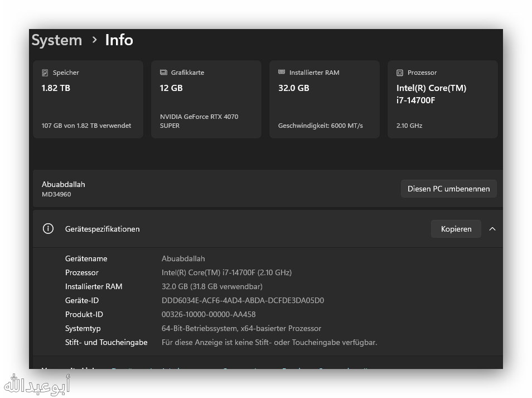Image resolution: width=532 pixels, height=398 pixels.
Task: Select text 'Geschwindigkeit: 6000 MT/s'
Action: point(320,125)
